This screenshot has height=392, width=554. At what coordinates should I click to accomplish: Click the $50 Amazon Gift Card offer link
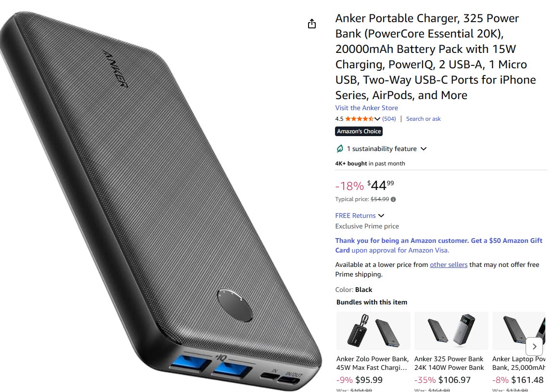click(438, 245)
